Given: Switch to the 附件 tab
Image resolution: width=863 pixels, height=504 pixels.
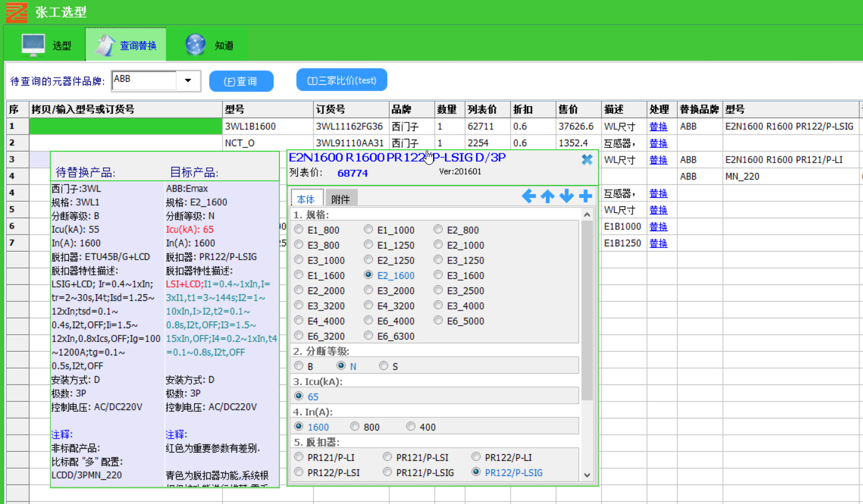Looking at the screenshot, I should pos(341,200).
